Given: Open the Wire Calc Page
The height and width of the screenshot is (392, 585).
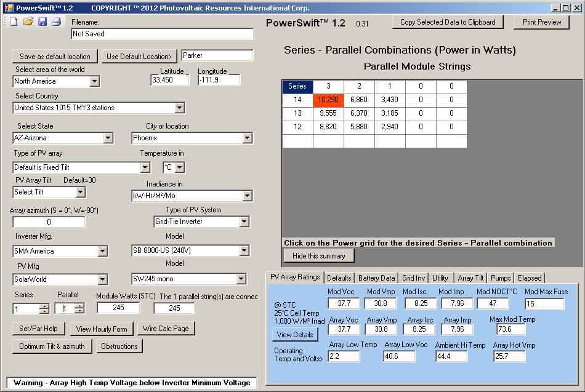Looking at the screenshot, I should pos(166,329).
